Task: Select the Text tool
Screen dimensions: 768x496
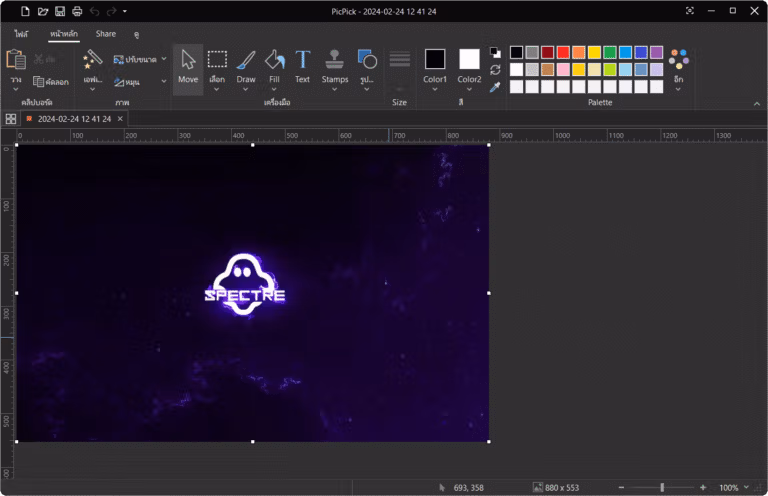Action: (x=303, y=66)
